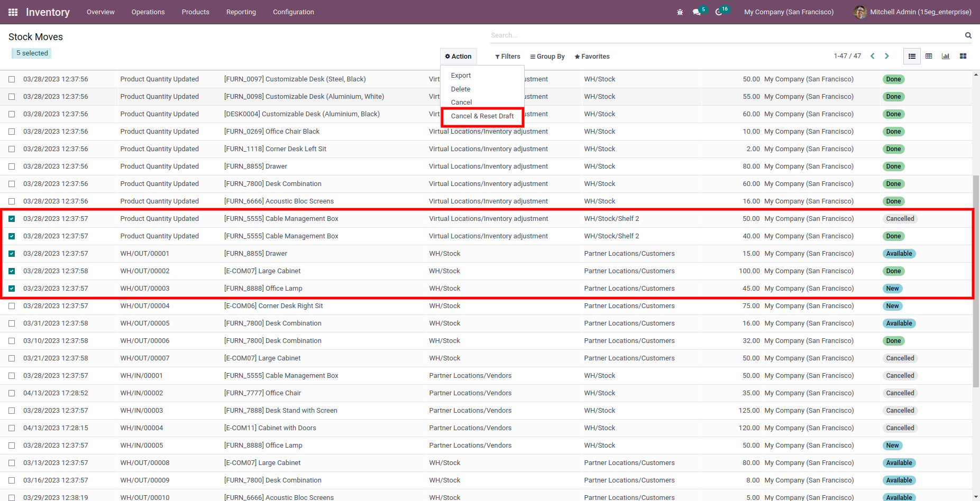
Task: Switch to list view icon
Action: click(x=912, y=56)
